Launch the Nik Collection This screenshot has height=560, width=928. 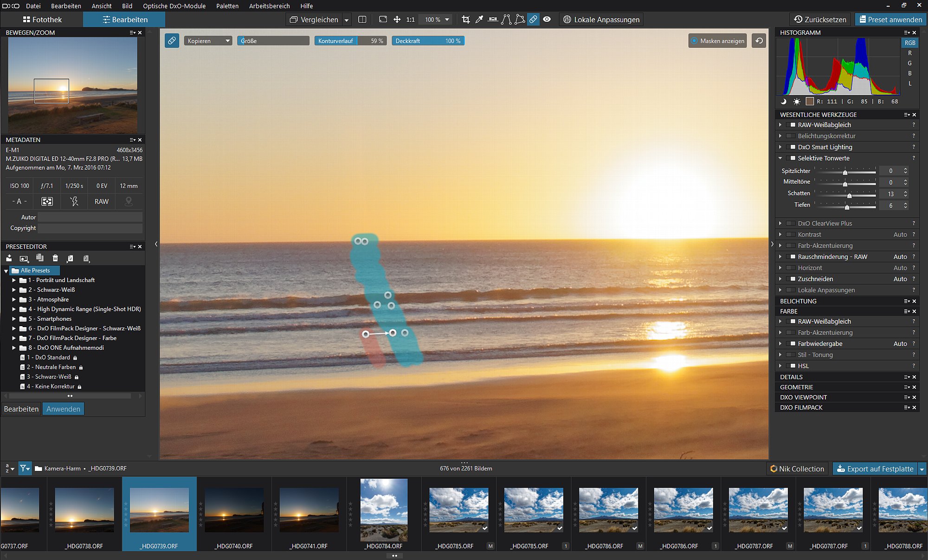point(797,469)
